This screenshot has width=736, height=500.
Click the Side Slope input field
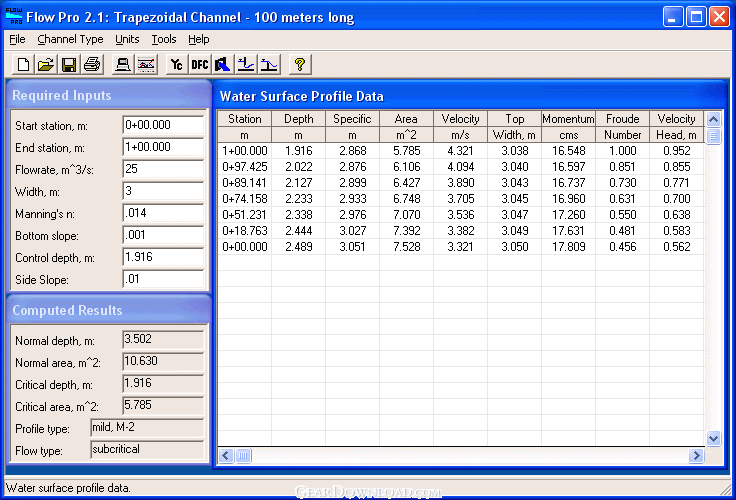coord(163,279)
